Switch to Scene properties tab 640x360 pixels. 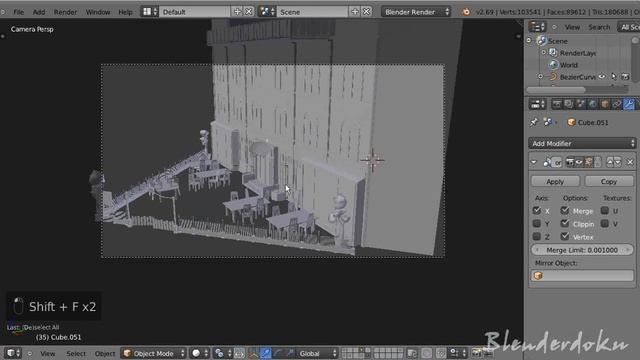pyautogui.click(x=580, y=104)
